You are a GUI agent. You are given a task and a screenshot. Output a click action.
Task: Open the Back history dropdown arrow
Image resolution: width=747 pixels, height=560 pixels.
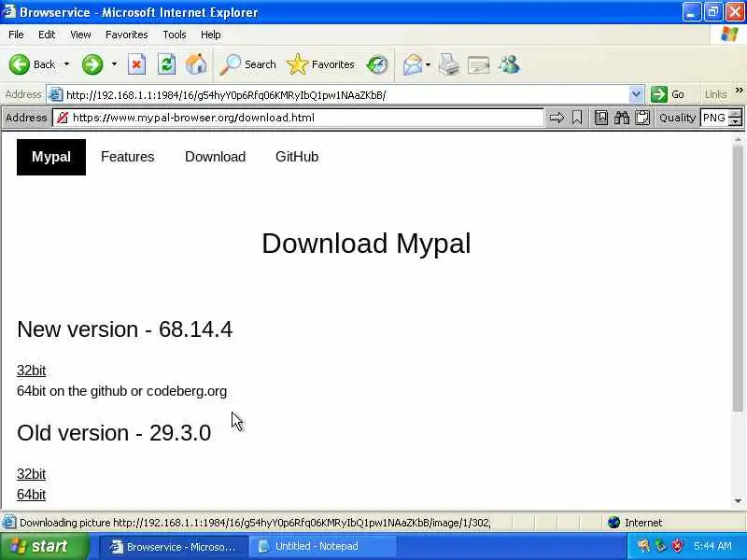(x=66, y=64)
